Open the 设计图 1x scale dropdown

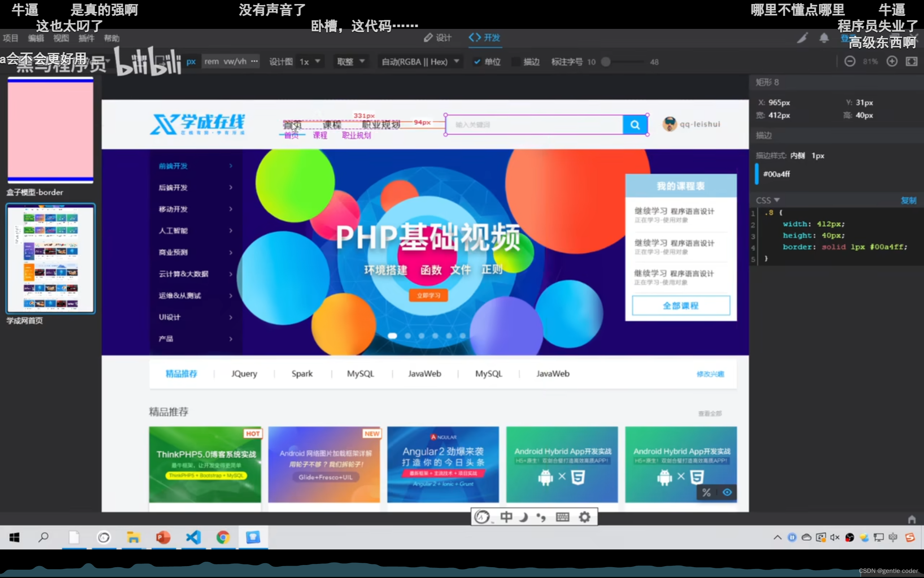coord(310,61)
